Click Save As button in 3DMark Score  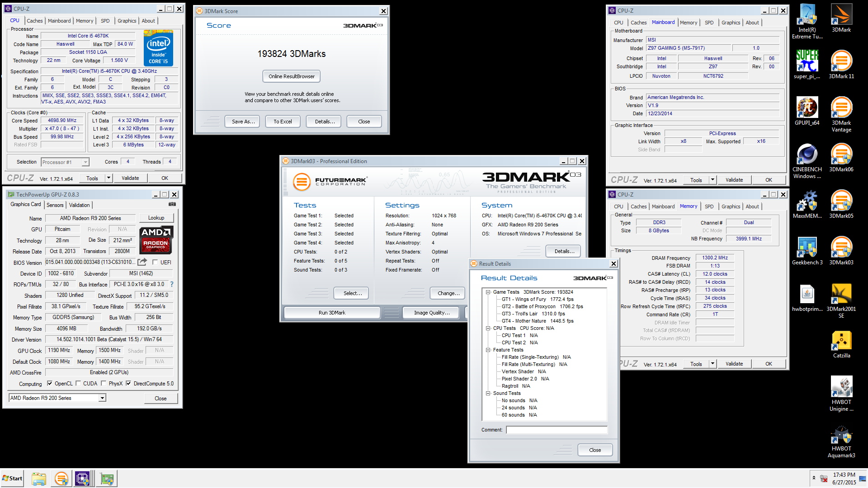coord(243,122)
